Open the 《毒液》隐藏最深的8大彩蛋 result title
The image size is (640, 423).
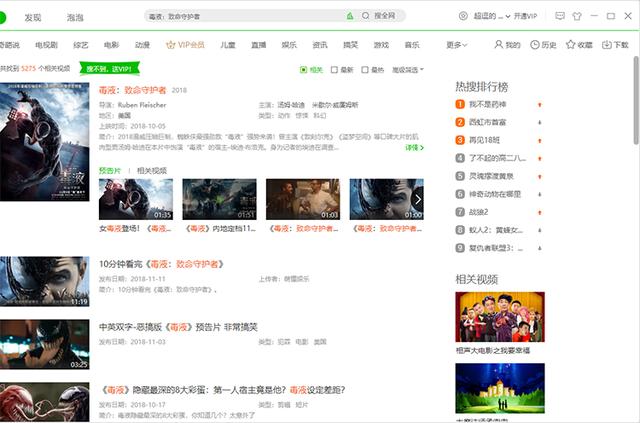pos(222,390)
